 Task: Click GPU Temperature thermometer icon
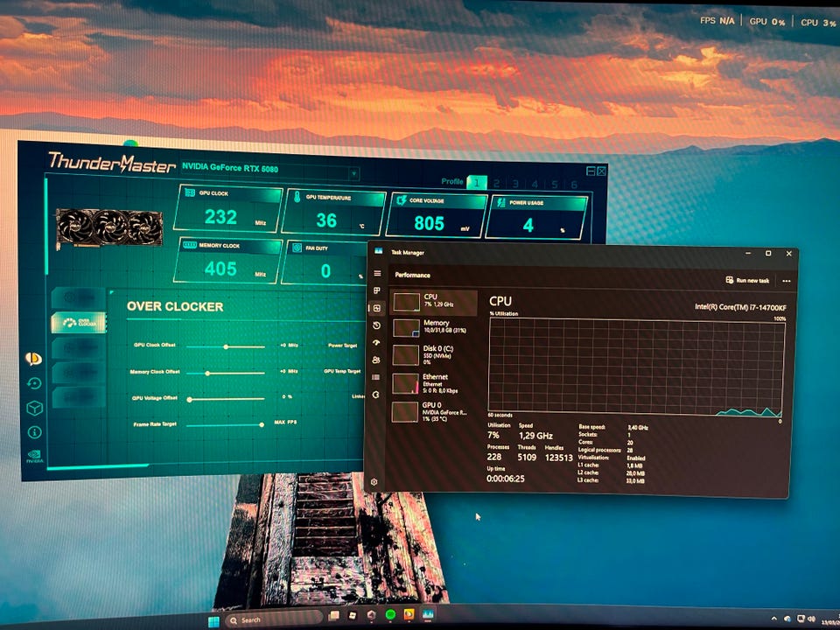297,197
